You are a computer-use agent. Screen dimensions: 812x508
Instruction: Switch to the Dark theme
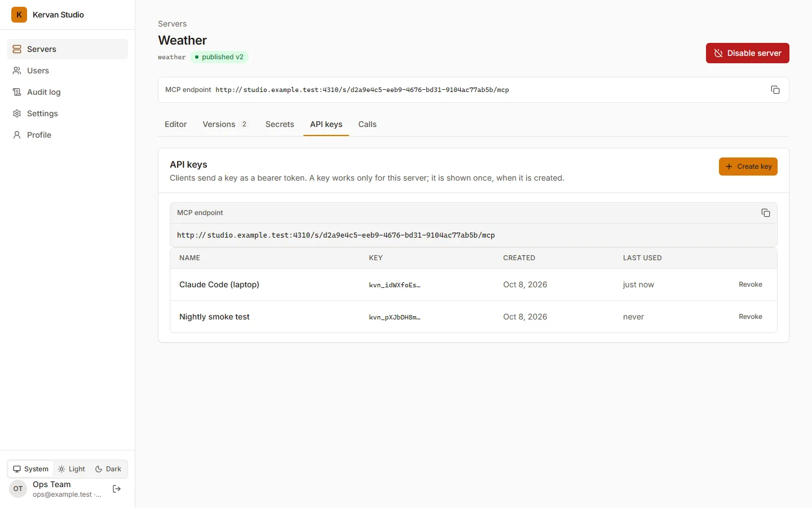(x=108, y=469)
